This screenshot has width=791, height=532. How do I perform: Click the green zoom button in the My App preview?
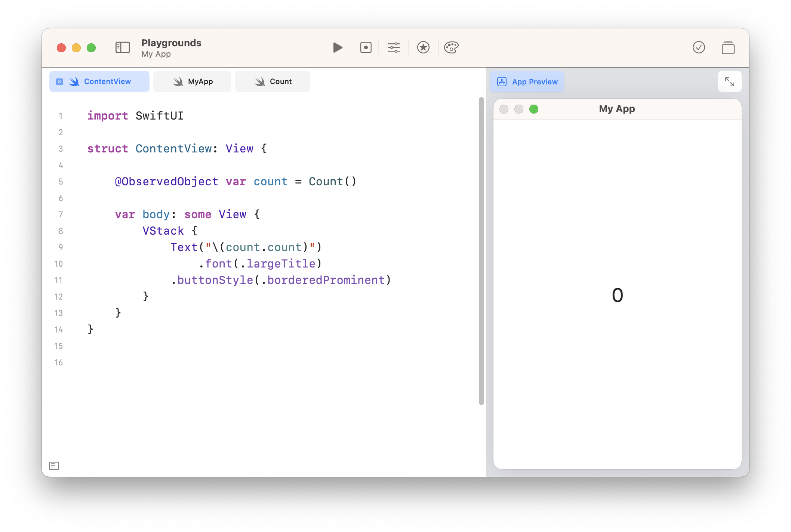point(534,109)
